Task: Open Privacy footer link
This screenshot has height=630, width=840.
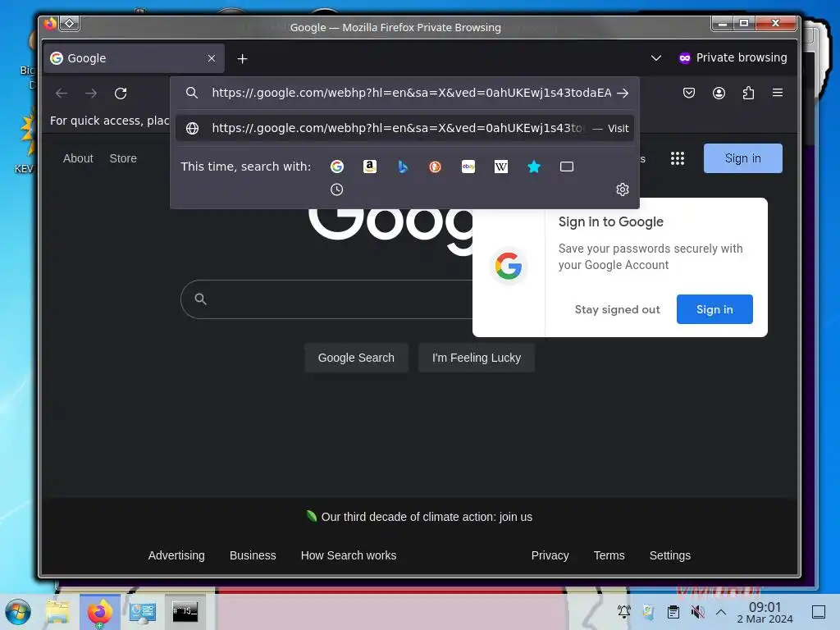Action: [550, 555]
